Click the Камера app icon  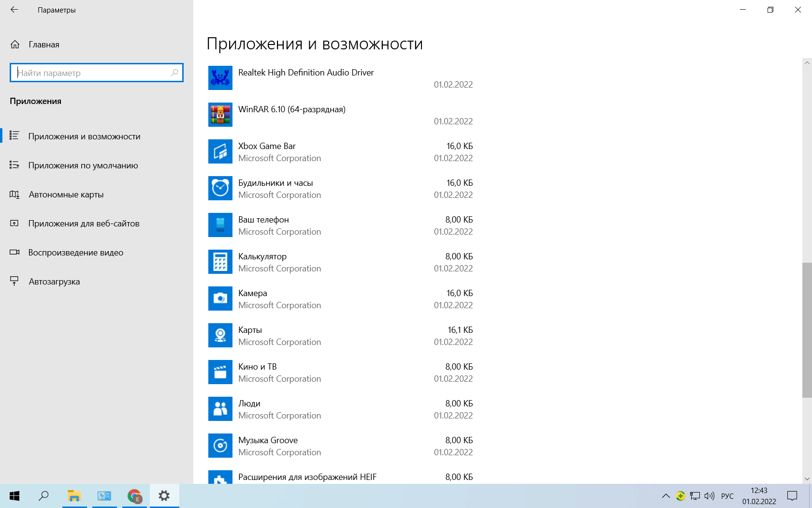click(x=220, y=299)
